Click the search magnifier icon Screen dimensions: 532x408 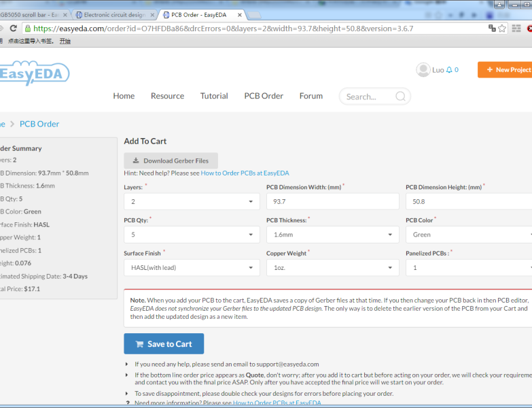click(x=400, y=97)
